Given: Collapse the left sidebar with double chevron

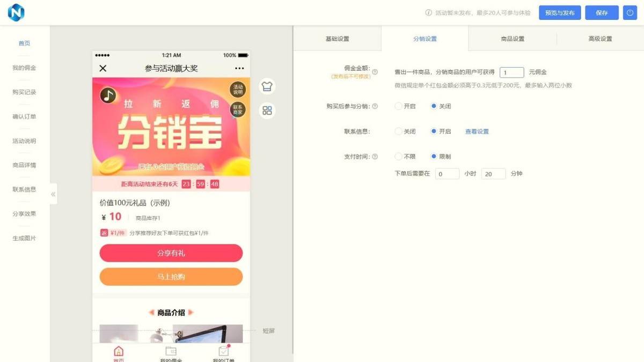Looking at the screenshot, I should [53, 194].
